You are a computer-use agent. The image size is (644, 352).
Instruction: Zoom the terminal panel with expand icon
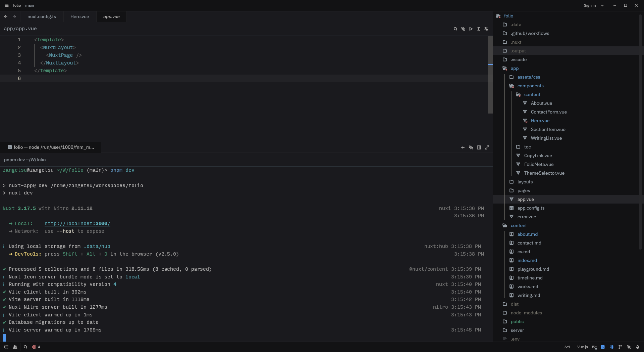487,147
